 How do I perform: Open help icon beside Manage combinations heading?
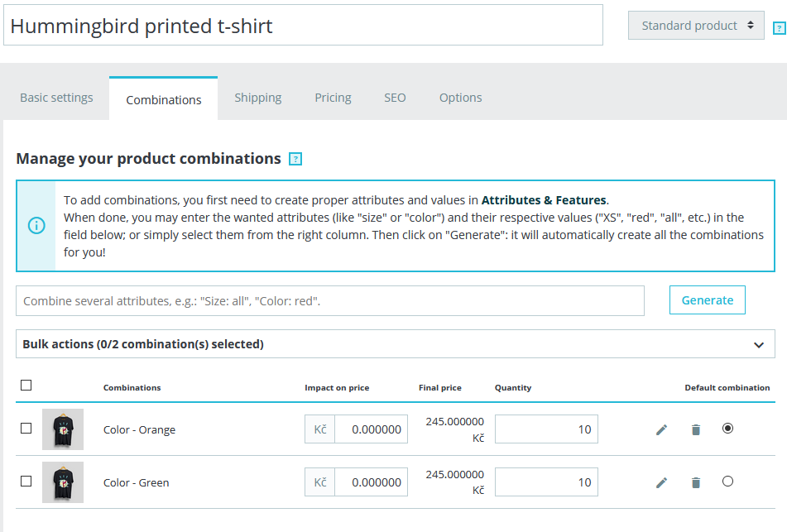295,159
